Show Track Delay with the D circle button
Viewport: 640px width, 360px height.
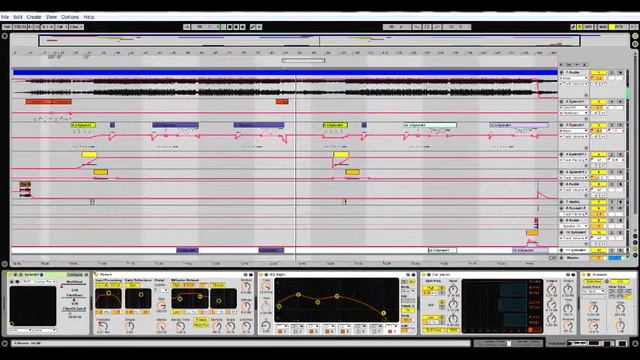(635, 255)
